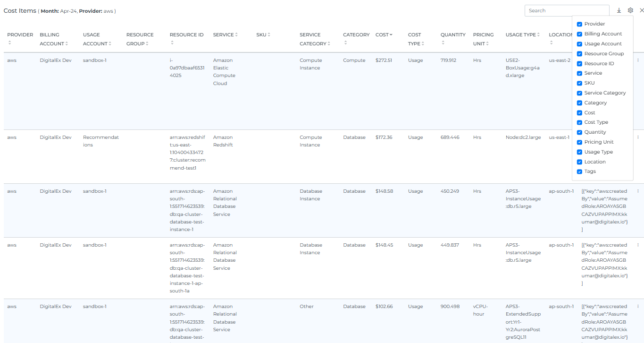The image size is (644, 343).
Task: Click three-dot menu on $148.58 row
Action: 638,191
